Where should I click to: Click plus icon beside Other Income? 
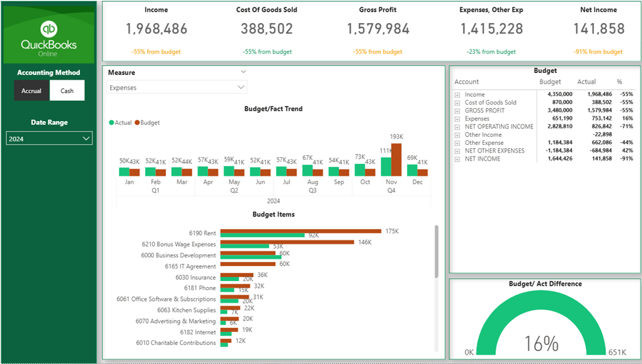pos(457,135)
